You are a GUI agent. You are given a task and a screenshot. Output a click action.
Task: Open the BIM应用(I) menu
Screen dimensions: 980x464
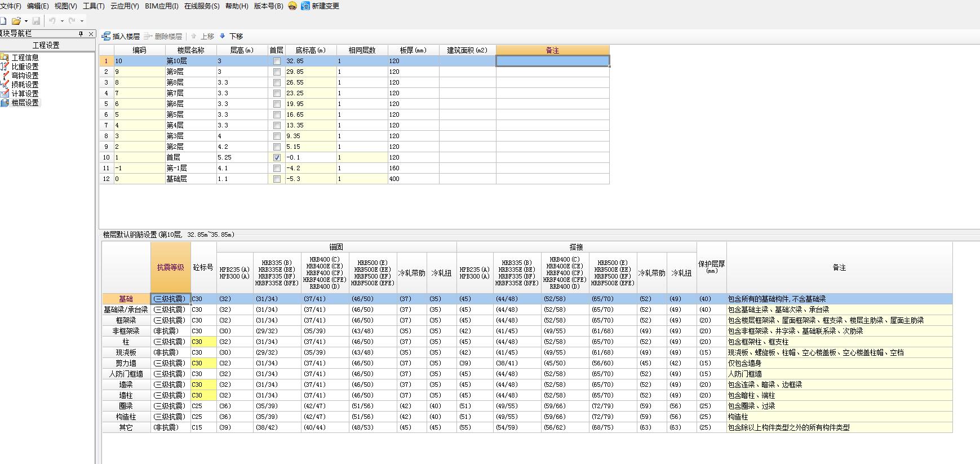pyautogui.click(x=162, y=6)
